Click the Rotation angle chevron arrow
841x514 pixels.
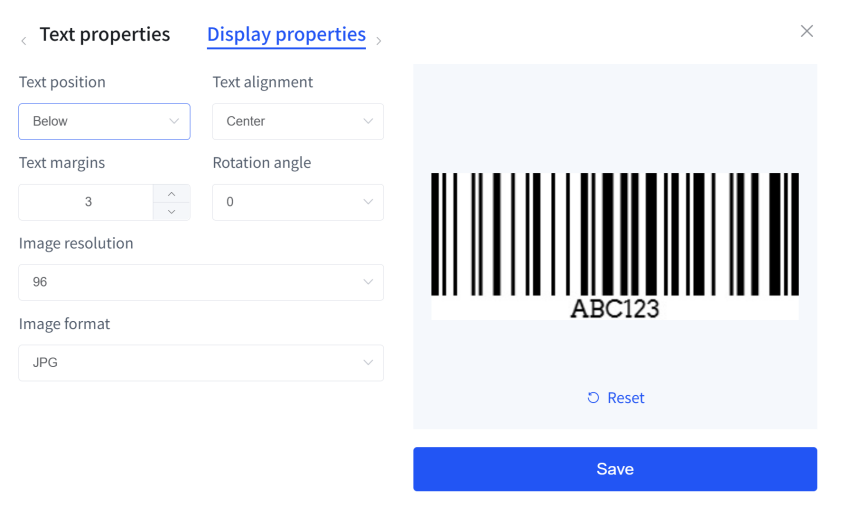click(x=368, y=202)
